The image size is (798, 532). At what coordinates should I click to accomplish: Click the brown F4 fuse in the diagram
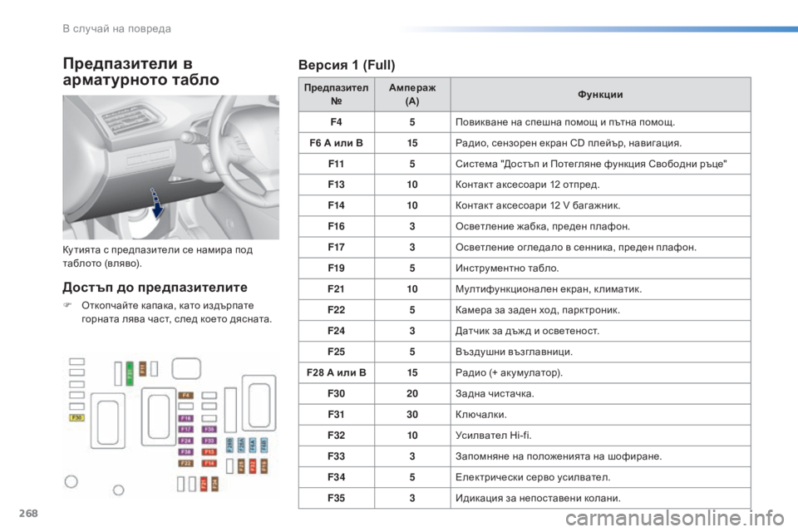185,396
